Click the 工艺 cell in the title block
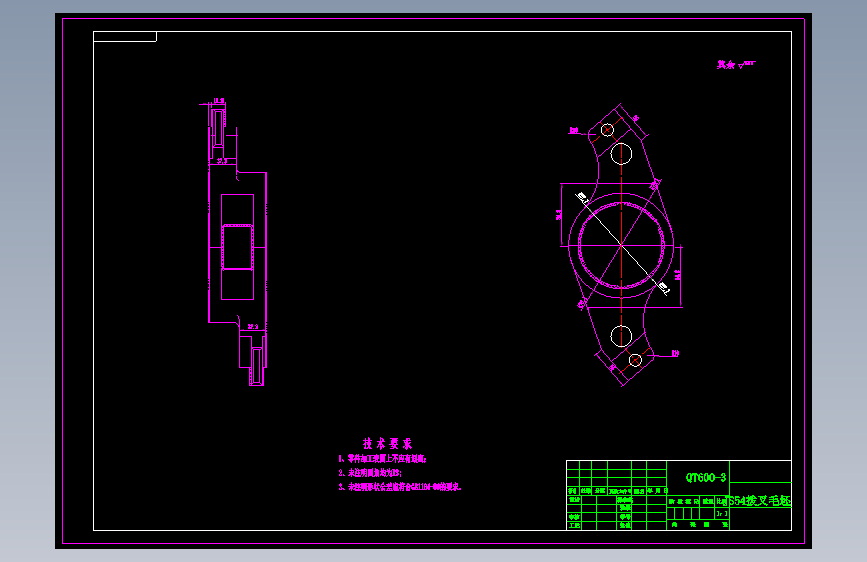The width and height of the screenshot is (867, 562). 574,525
